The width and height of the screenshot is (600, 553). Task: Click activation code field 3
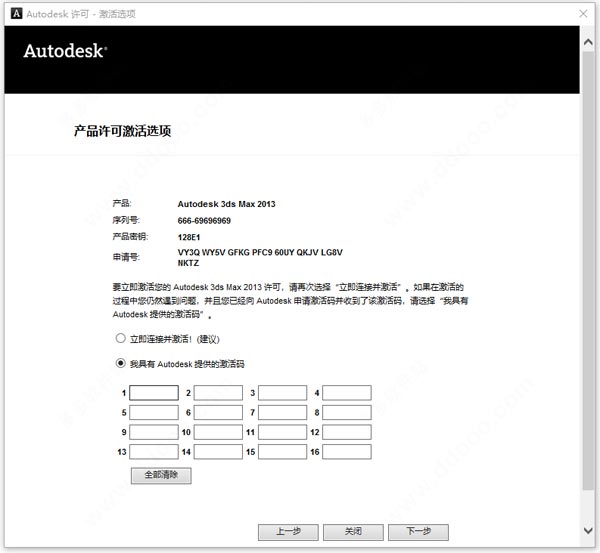(x=282, y=393)
